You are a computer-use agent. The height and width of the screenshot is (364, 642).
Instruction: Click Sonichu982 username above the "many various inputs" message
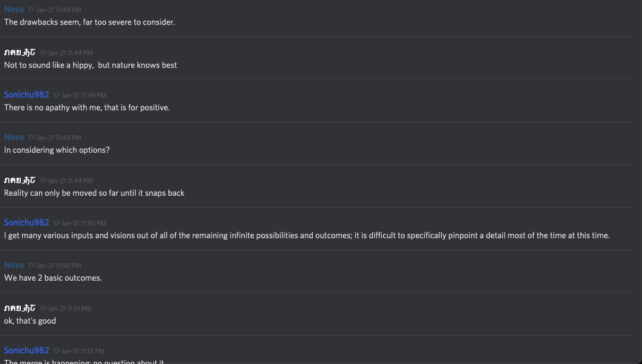point(27,222)
